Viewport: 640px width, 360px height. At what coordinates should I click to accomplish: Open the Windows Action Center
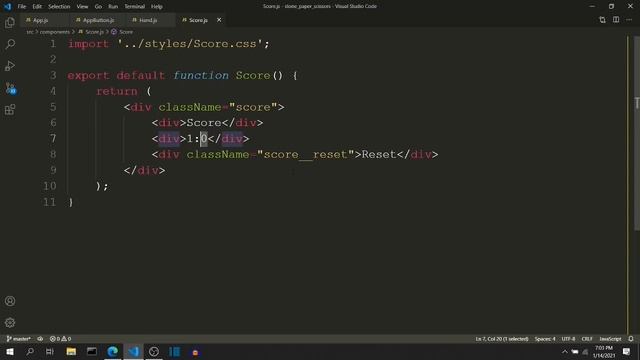(627, 351)
